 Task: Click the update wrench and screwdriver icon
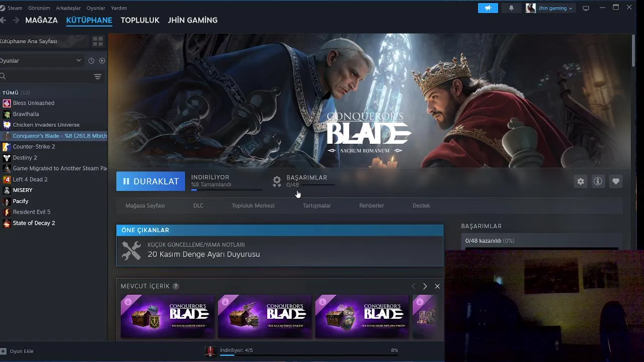[x=132, y=250]
